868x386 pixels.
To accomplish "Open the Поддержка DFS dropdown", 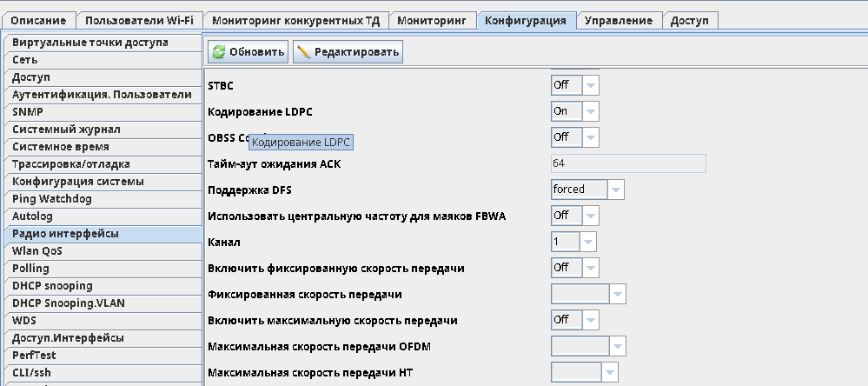I will pos(616,190).
